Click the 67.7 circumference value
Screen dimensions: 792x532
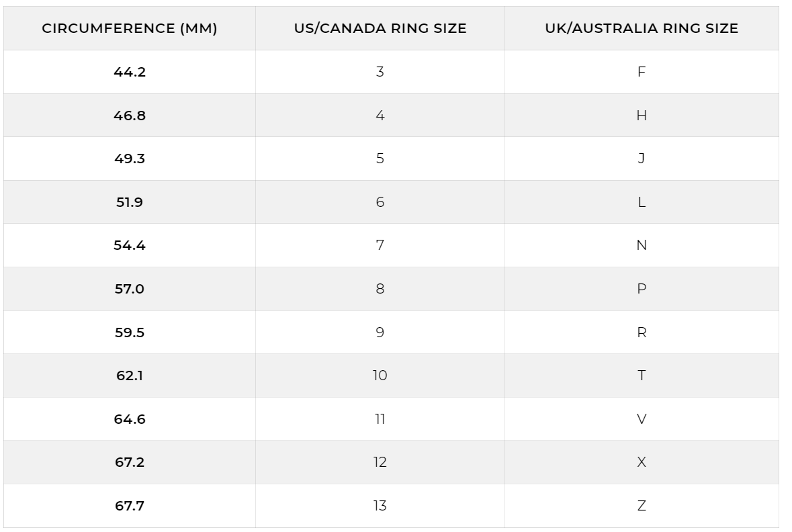click(130, 506)
